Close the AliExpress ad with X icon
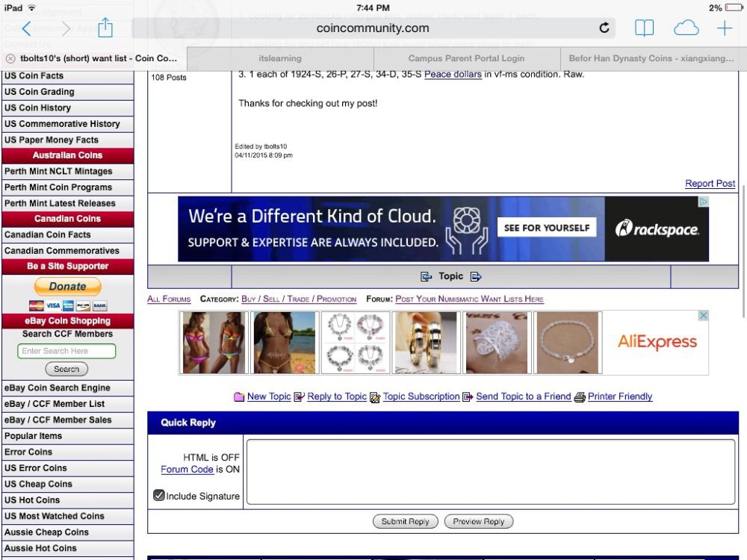The width and height of the screenshot is (747, 560). click(703, 316)
